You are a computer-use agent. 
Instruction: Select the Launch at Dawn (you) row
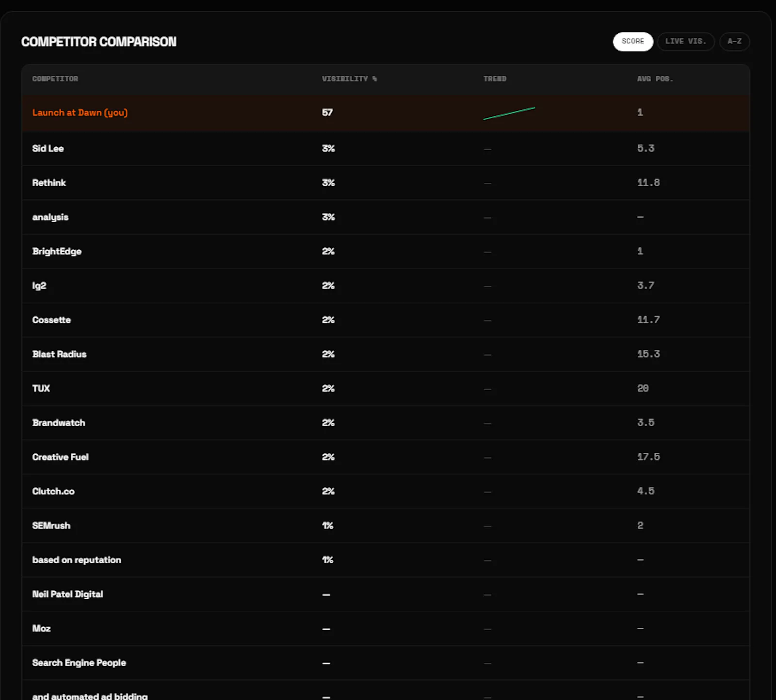[x=386, y=112]
